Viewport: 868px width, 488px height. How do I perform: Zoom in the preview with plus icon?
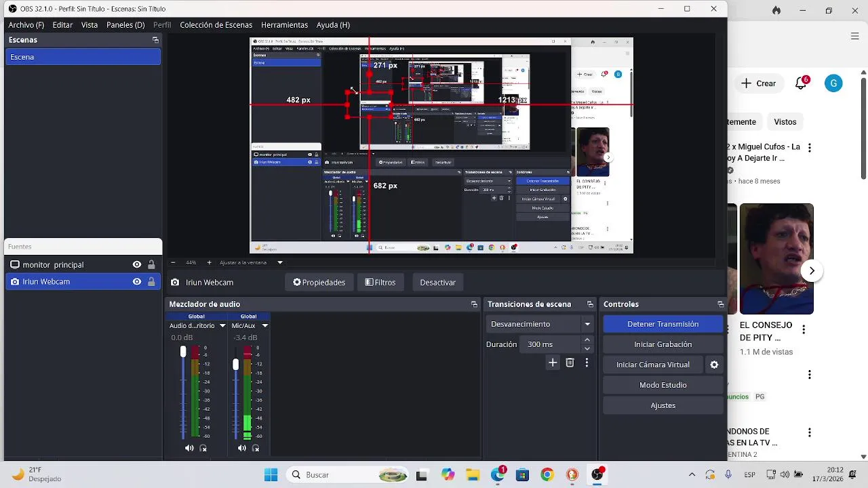[x=209, y=262]
